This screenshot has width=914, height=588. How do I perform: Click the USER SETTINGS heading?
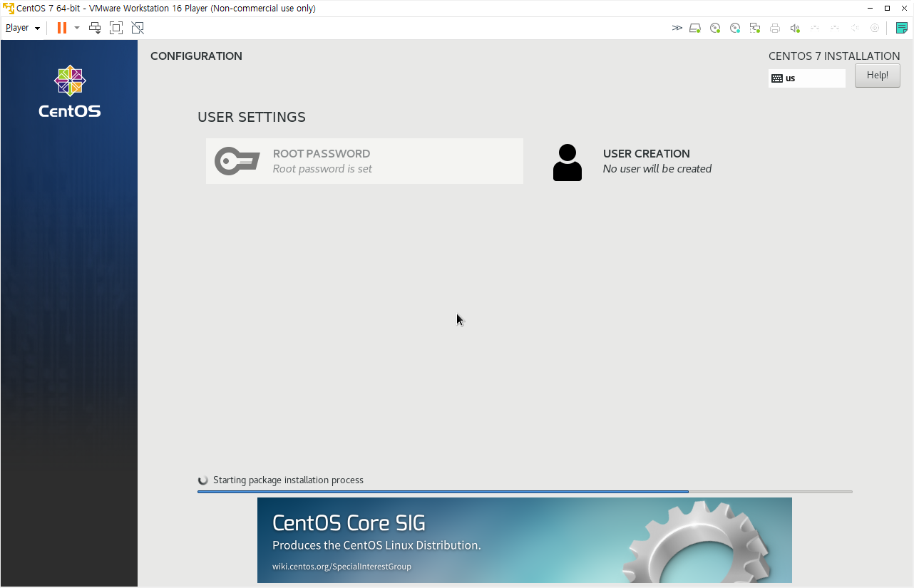click(x=252, y=117)
